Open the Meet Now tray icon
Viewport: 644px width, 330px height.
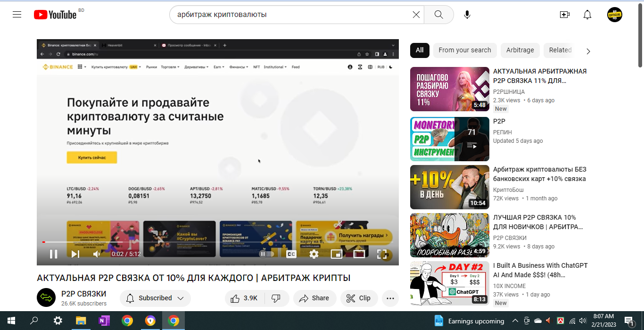coord(527,321)
